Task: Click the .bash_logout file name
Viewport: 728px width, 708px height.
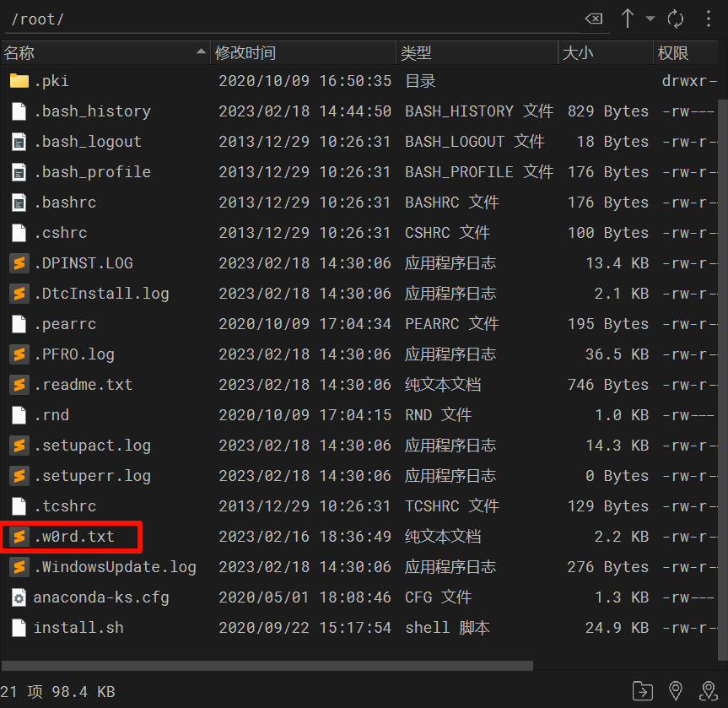Action: coord(88,142)
